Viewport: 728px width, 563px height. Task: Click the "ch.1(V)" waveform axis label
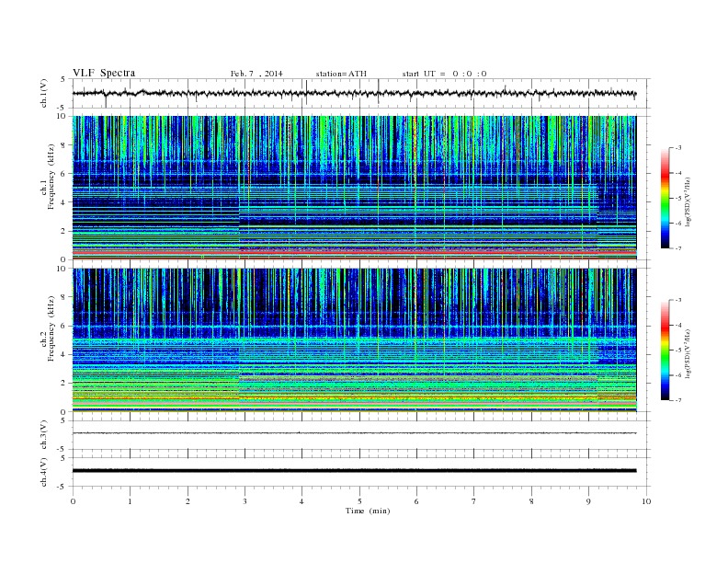click(x=44, y=93)
